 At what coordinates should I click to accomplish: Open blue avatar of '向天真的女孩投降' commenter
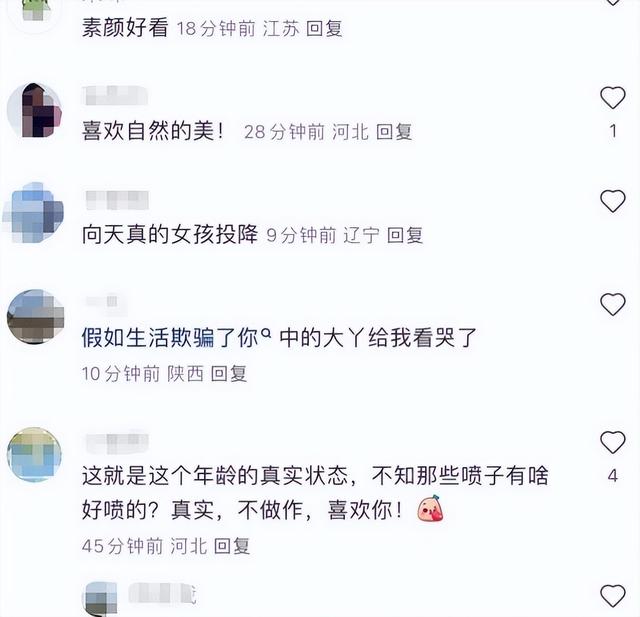pos(35,213)
